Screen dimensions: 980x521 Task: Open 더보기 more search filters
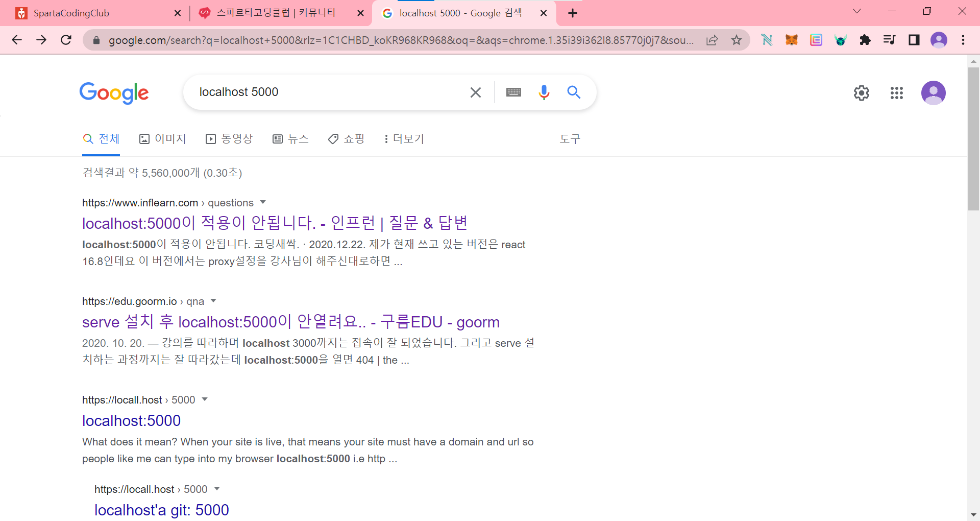coord(404,139)
